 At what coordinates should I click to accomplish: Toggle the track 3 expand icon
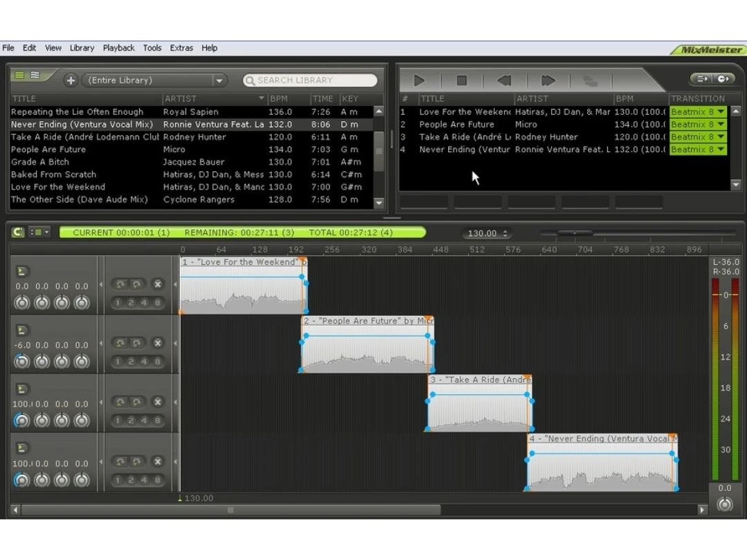pyautogui.click(x=21, y=389)
